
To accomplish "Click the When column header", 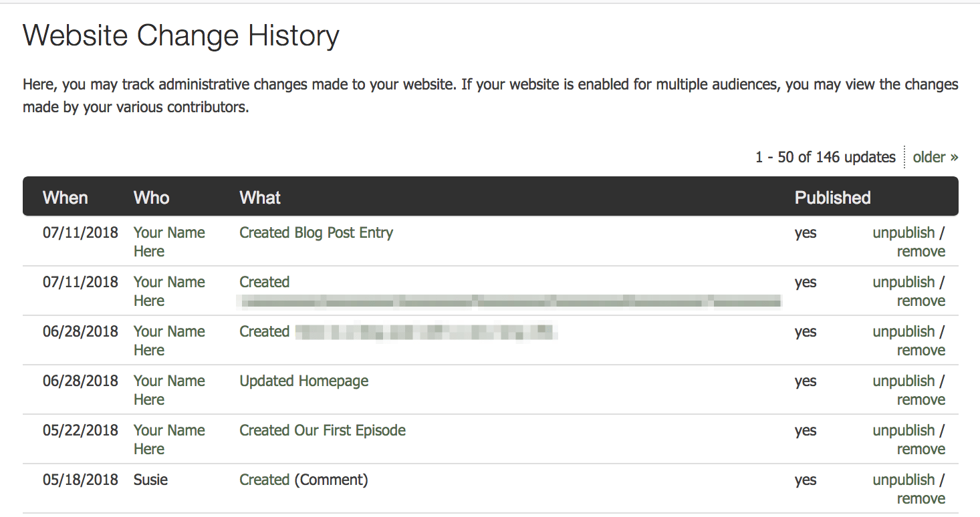I will pos(65,197).
